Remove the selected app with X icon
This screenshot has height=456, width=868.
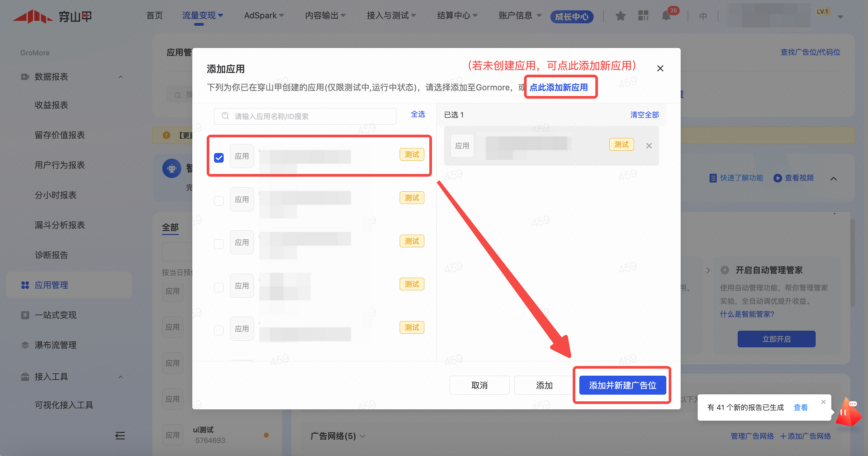649,146
